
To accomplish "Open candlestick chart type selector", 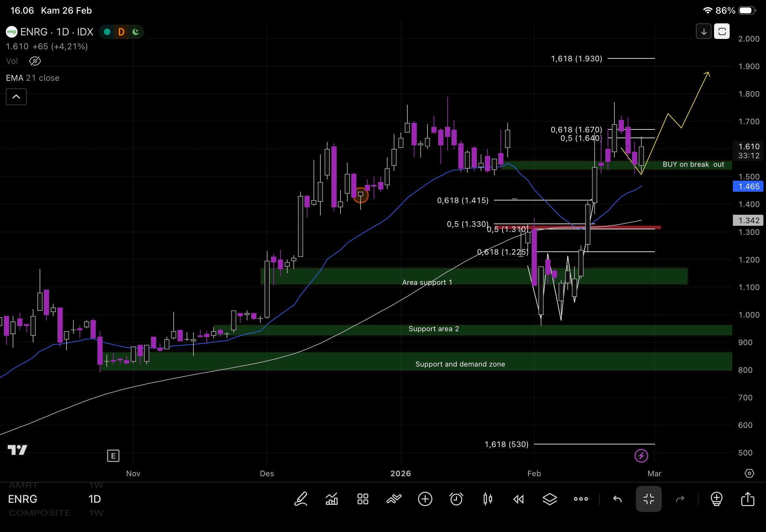I will (488, 499).
